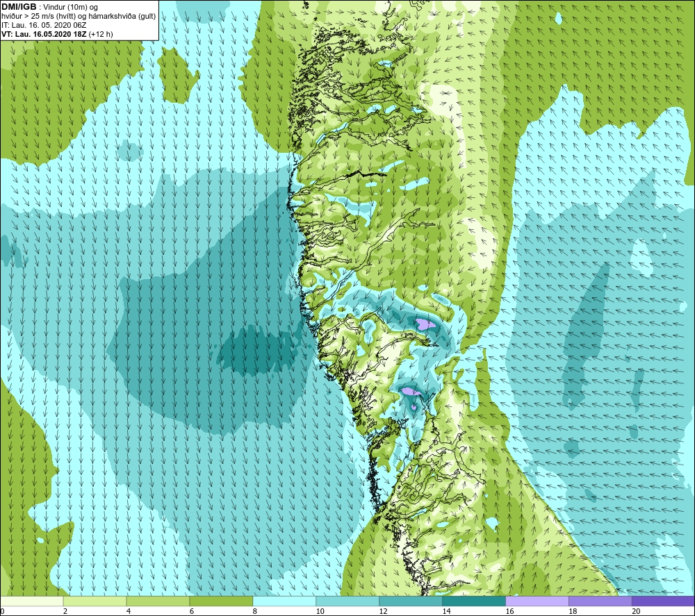Click the legend scale label 20
Screen dimensions: 695x616
(x=636, y=611)
